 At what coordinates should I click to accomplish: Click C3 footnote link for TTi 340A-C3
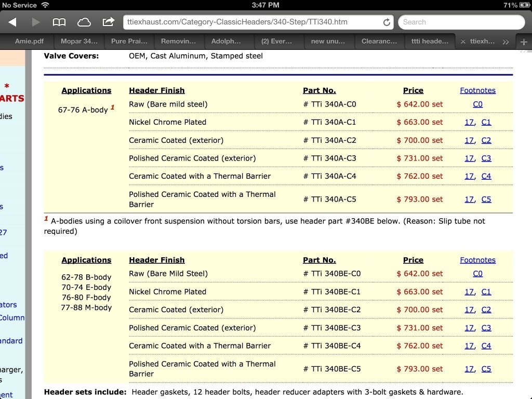coord(486,158)
